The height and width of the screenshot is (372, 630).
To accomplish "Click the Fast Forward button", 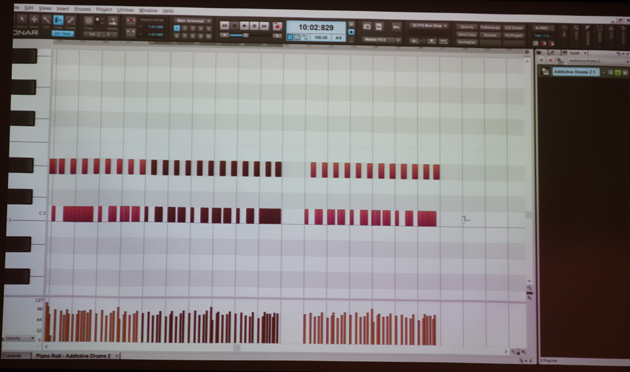I will [264, 26].
